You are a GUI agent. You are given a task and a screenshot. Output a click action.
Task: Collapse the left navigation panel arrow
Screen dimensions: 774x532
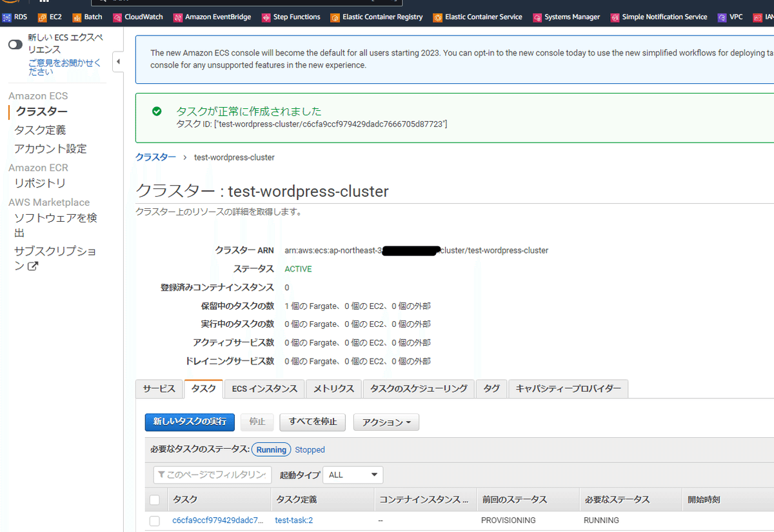click(119, 63)
